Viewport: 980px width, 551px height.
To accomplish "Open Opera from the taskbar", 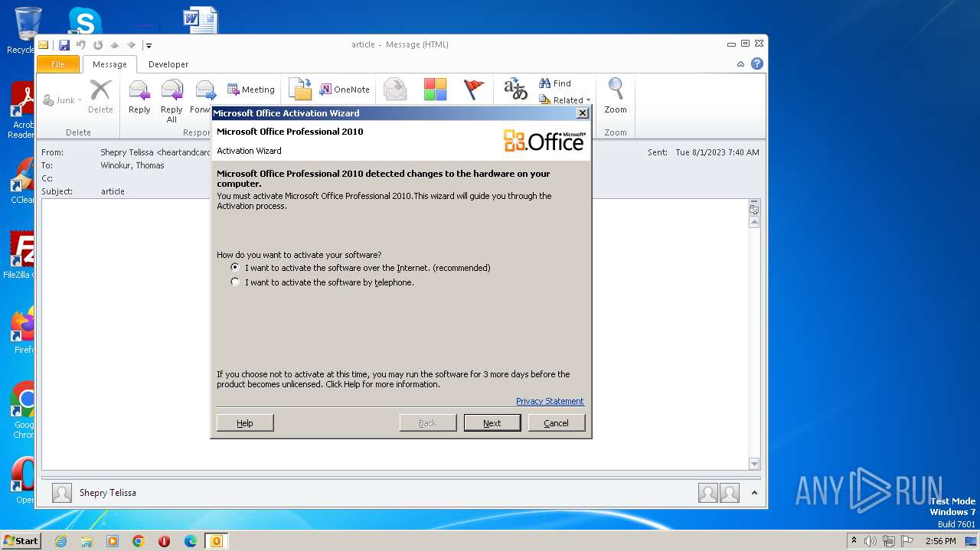I will click(165, 541).
